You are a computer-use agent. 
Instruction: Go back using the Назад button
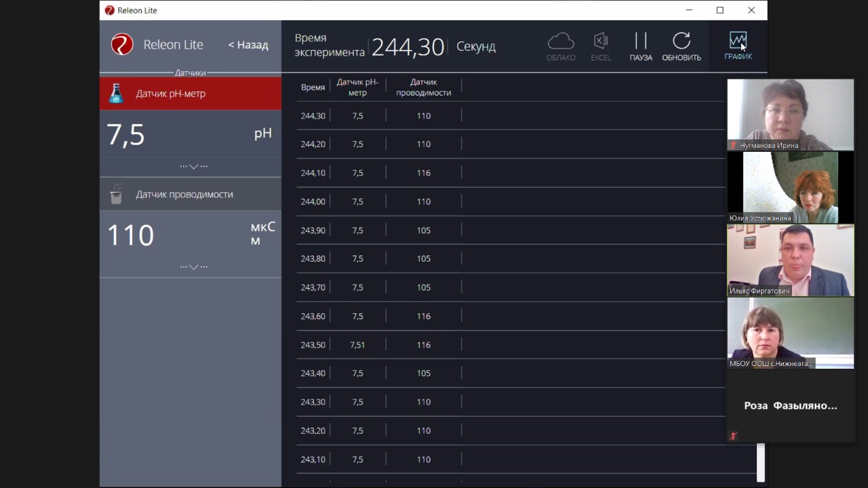(248, 45)
